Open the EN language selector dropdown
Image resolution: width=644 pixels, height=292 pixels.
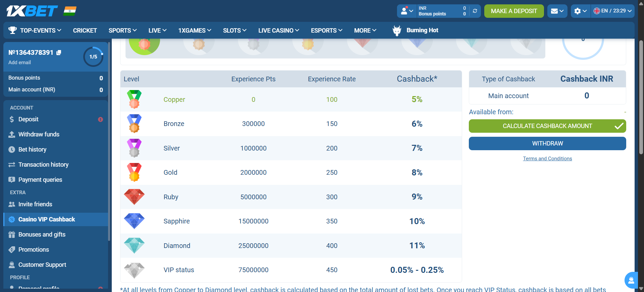tap(612, 11)
